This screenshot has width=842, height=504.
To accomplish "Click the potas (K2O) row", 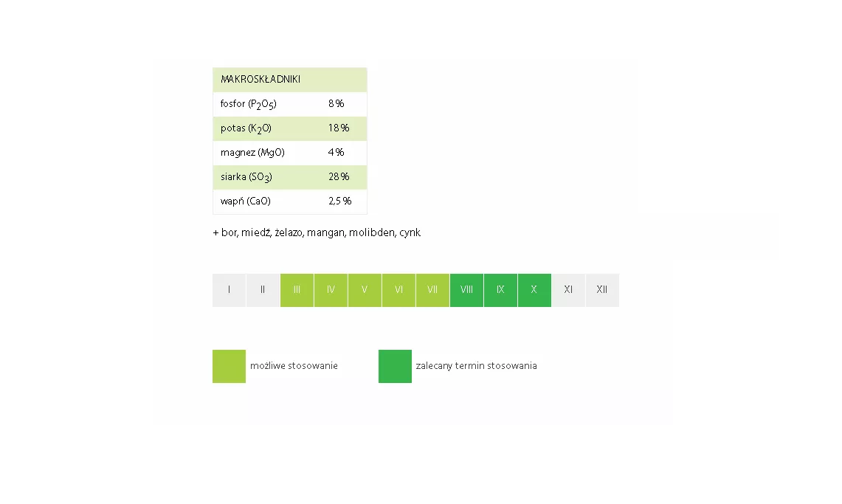I will tap(289, 128).
